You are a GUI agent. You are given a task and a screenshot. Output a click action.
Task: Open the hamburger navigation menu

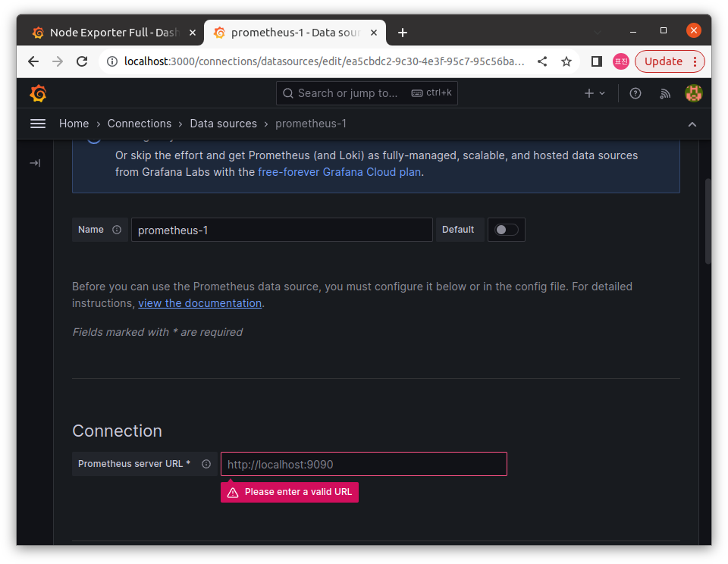[x=38, y=124]
